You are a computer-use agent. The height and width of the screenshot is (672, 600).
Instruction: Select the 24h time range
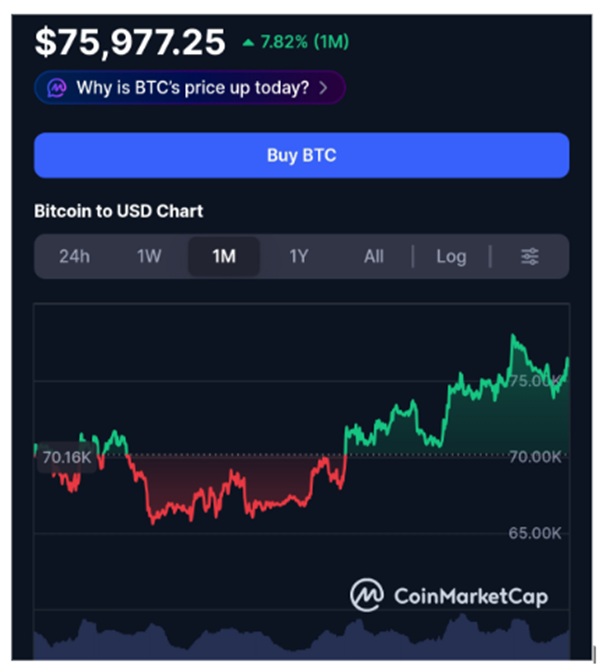click(x=74, y=257)
